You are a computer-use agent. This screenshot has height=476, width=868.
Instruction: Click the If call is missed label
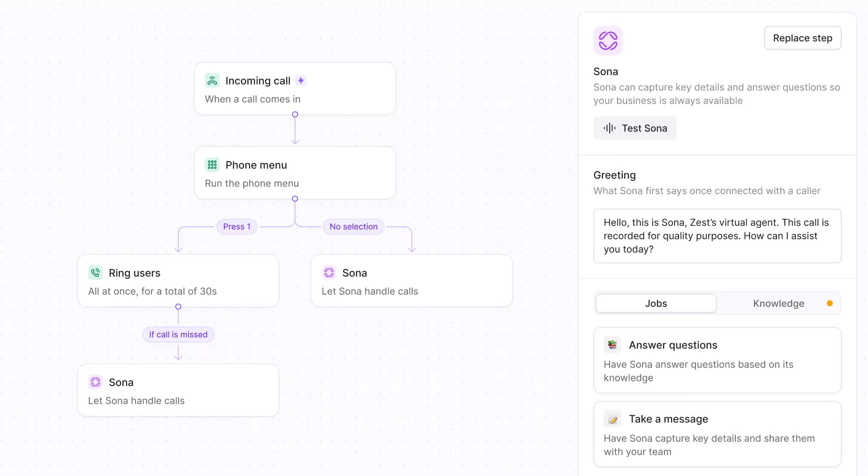click(178, 334)
